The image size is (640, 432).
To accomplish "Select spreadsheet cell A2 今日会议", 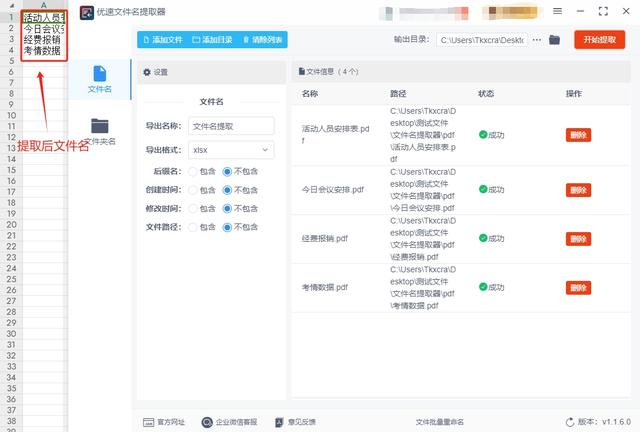I will click(x=44, y=29).
